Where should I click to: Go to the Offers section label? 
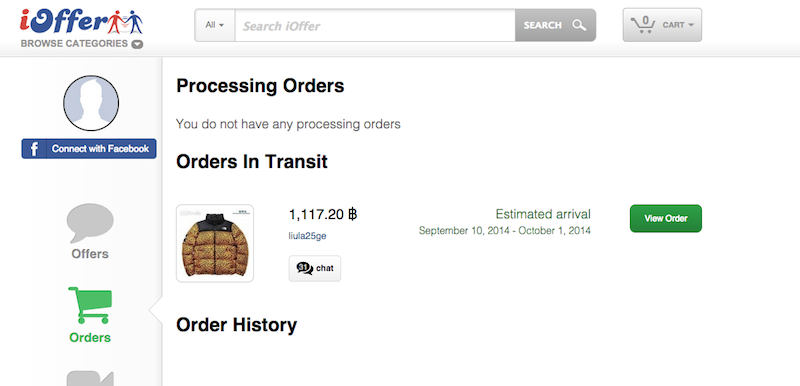pos(90,254)
